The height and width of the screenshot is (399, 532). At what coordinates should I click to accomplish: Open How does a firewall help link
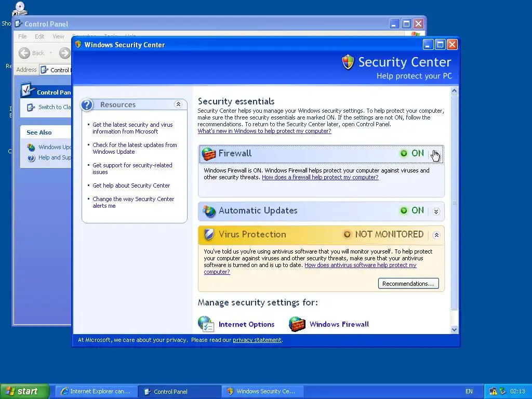coord(320,177)
